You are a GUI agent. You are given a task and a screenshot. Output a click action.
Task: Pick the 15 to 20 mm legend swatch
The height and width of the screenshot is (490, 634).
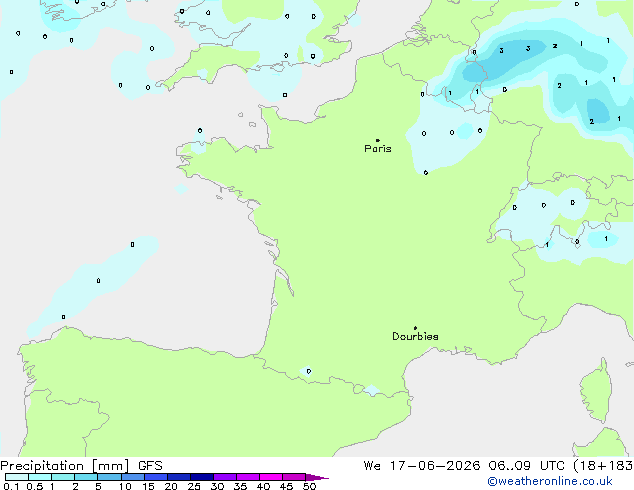coord(156,477)
